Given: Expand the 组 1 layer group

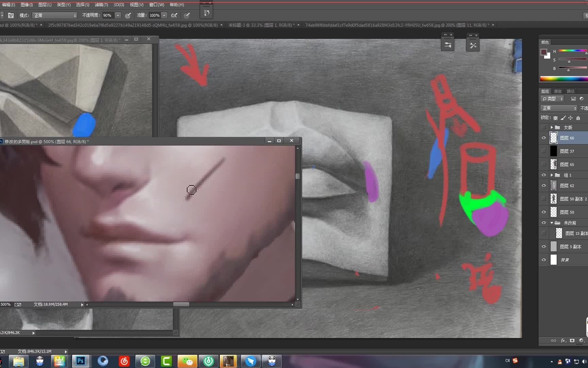Looking at the screenshot, I should click(x=552, y=175).
